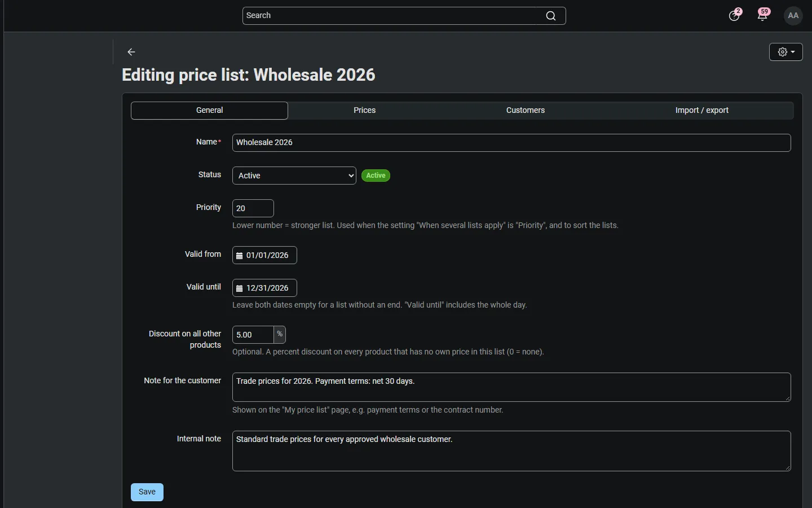Image resolution: width=812 pixels, height=508 pixels.
Task: Click the page title 'Editing price list: Wholesale 2026'
Action: click(x=249, y=75)
